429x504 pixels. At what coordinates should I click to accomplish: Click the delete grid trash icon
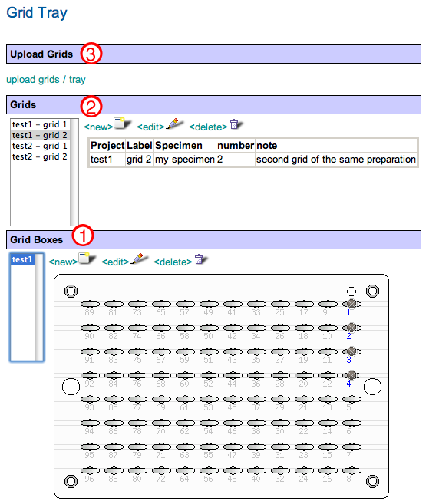click(x=236, y=124)
